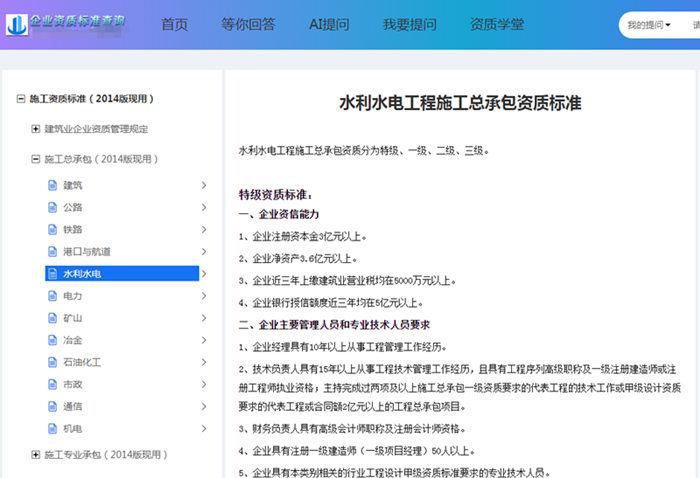Expand the chevron on the 矿山 row
Viewport: 700px width, 478px height.
point(204,318)
